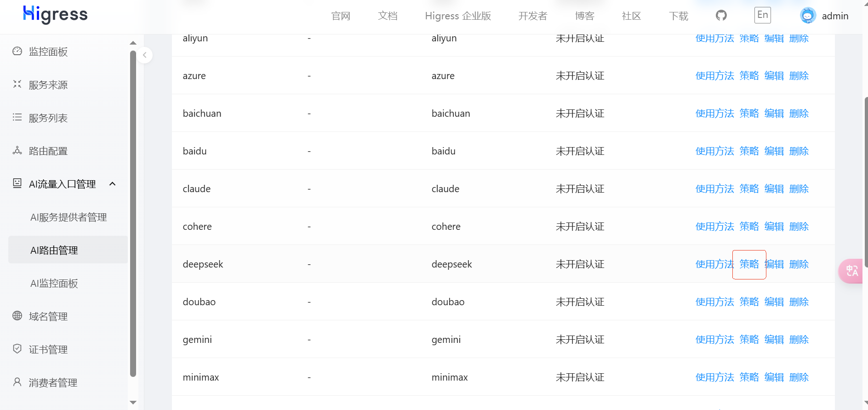
Task: Click the pink translate floating icon
Action: tap(851, 271)
